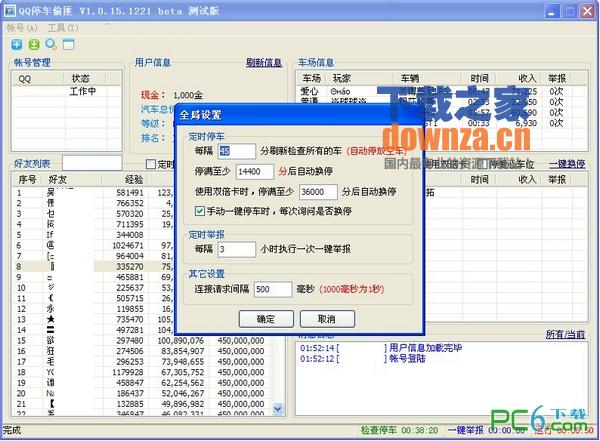
Task: Click the 连接请求间隔 field showing 500
Action: (273, 289)
